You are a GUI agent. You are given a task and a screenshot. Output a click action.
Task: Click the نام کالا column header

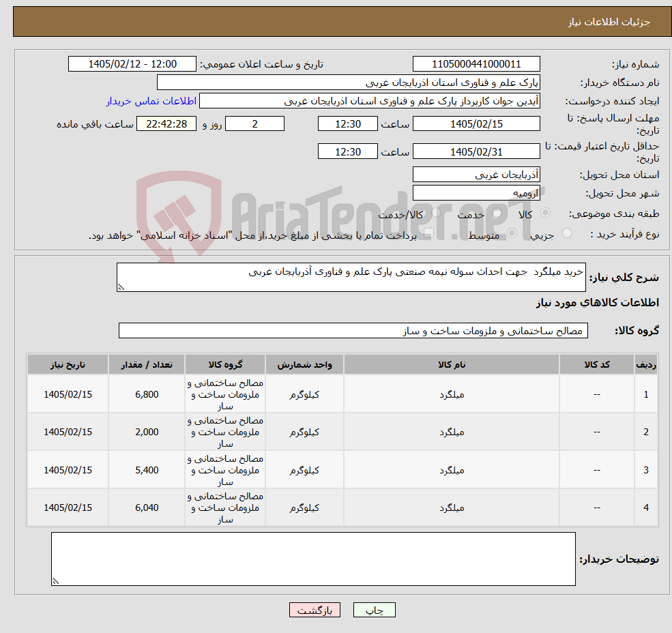point(451,365)
